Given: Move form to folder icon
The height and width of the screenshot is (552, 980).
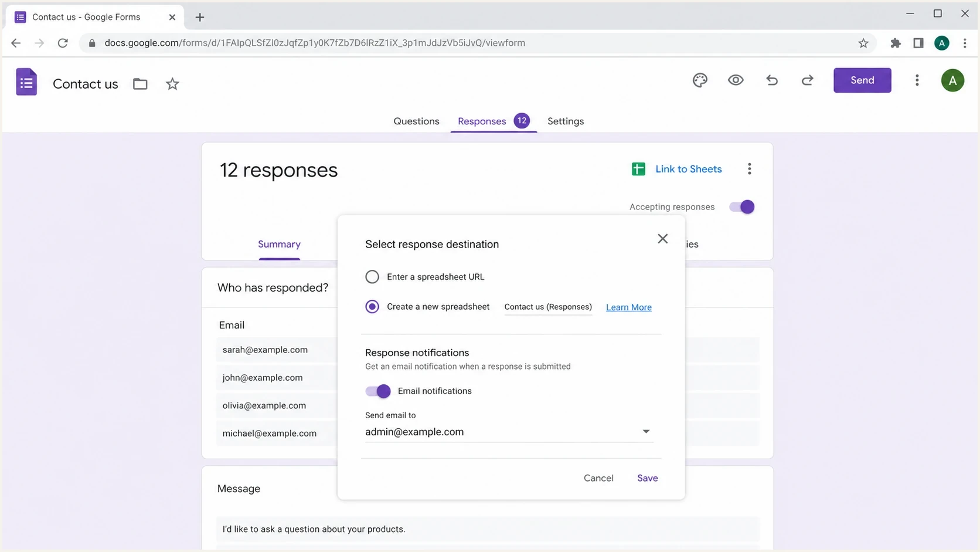Looking at the screenshot, I should coord(140,84).
